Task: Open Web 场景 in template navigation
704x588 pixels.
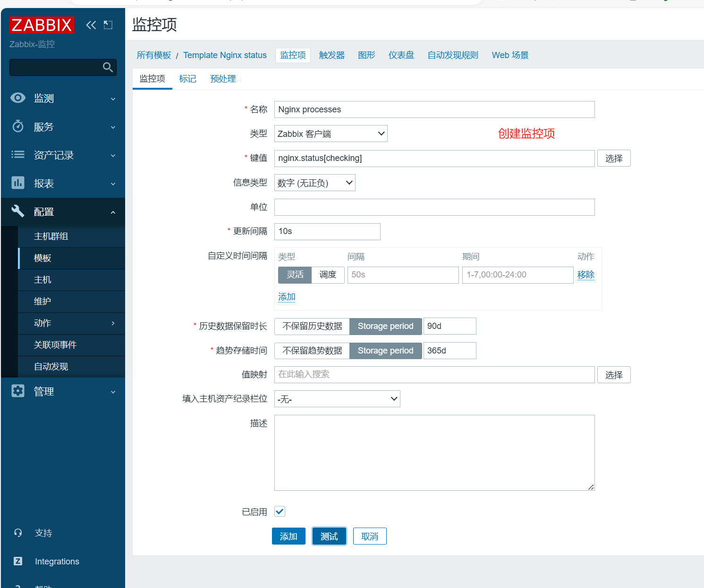Action: [510, 55]
